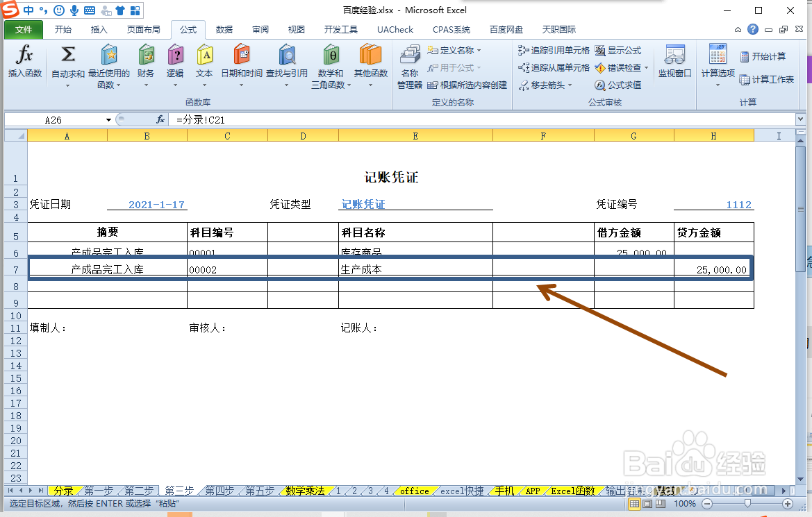Image resolution: width=812 pixels, height=517 pixels.
Task: Minimize the ribbon with the caret icon
Action: [738, 30]
